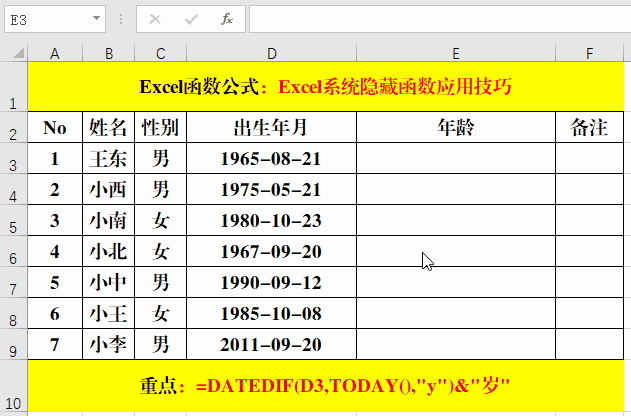The height and width of the screenshot is (416, 631).
Task: Select No cell '7' in 小李 row
Action: 55,344
